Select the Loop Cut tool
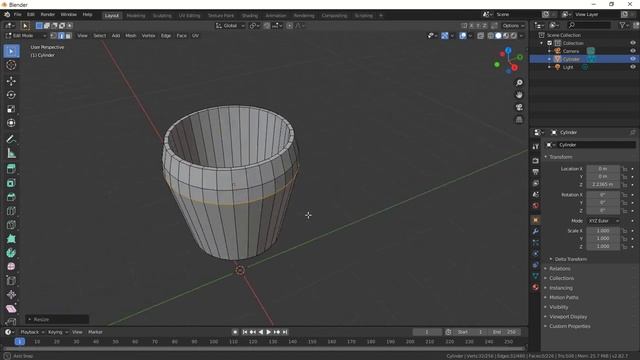 11,211
